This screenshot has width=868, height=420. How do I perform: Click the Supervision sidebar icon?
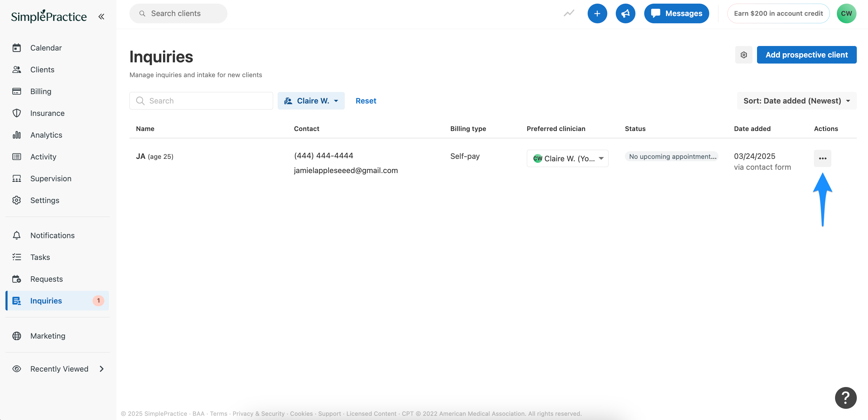click(x=17, y=178)
